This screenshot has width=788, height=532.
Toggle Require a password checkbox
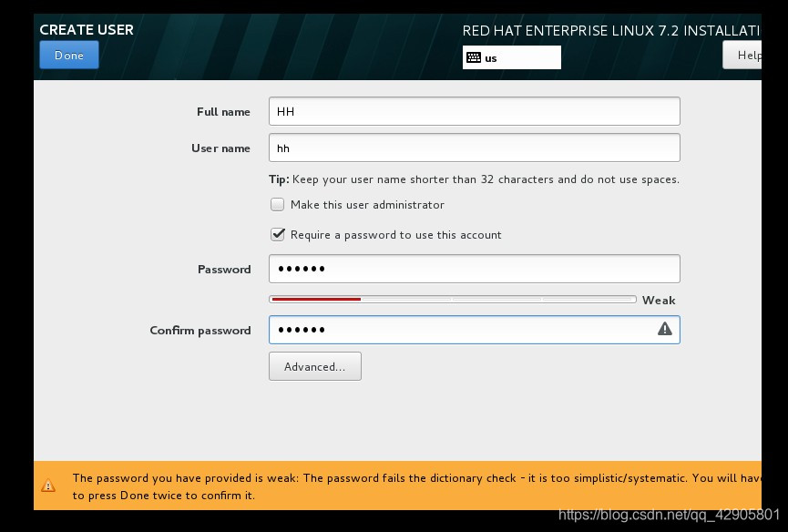click(x=278, y=235)
